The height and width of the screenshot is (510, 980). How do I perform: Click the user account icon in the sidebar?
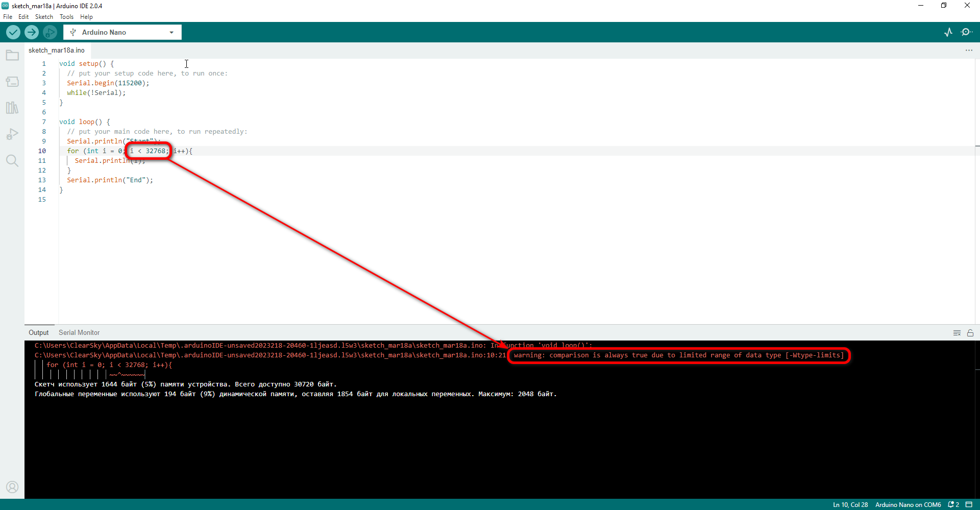coord(12,487)
